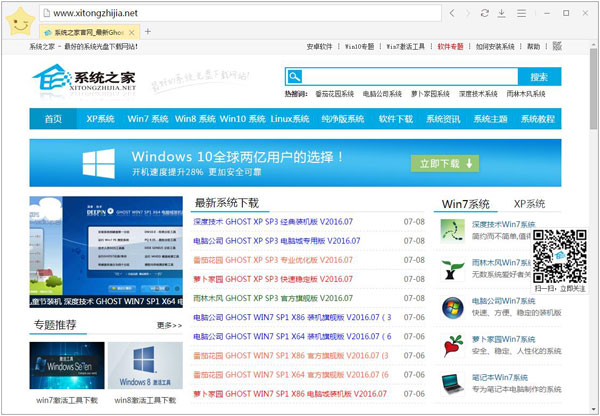Open the 软件下载 navigation item
Screen dimensions: 600x416
[x=396, y=119]
